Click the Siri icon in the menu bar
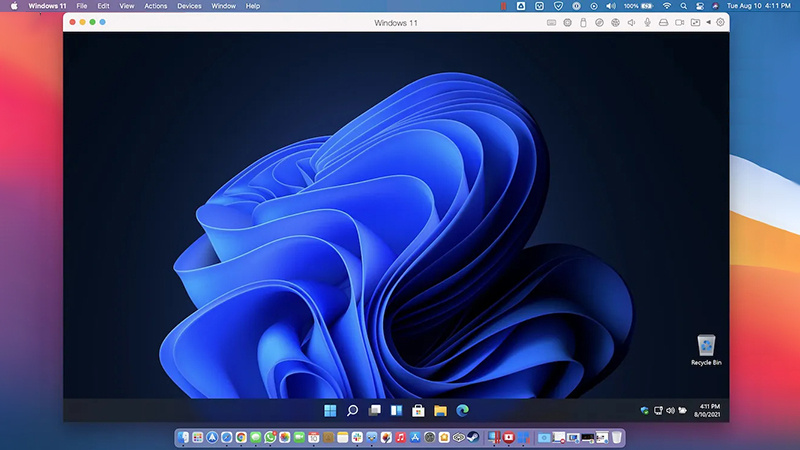The image size is (800, 450). click(715, 6)
